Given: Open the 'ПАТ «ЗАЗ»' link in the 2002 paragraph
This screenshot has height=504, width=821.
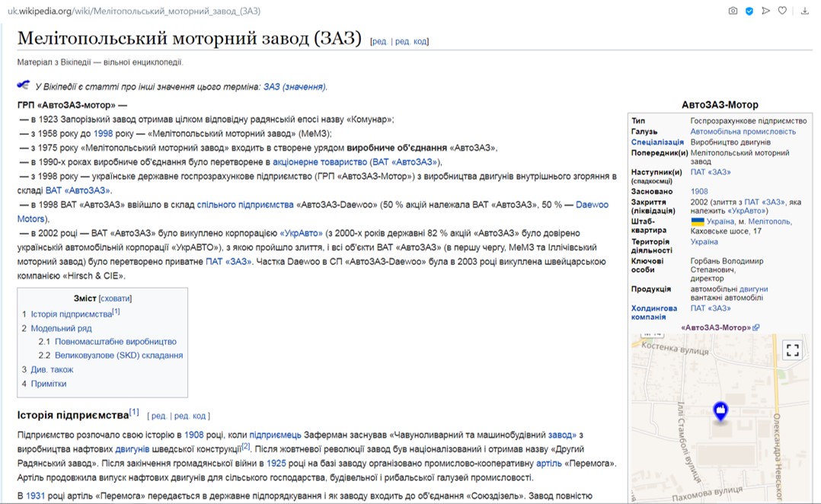Looking at the screenshot, I should pyautogui.click(x=228, y=261).
